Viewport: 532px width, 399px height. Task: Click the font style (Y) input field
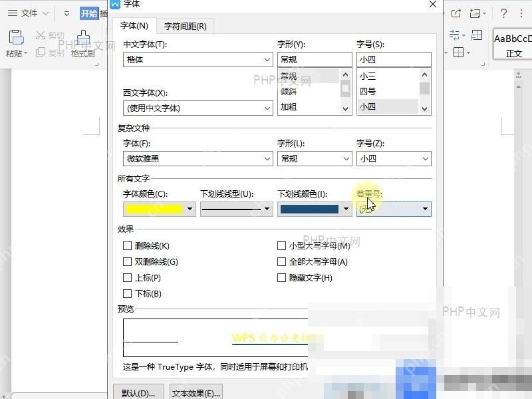315,60
